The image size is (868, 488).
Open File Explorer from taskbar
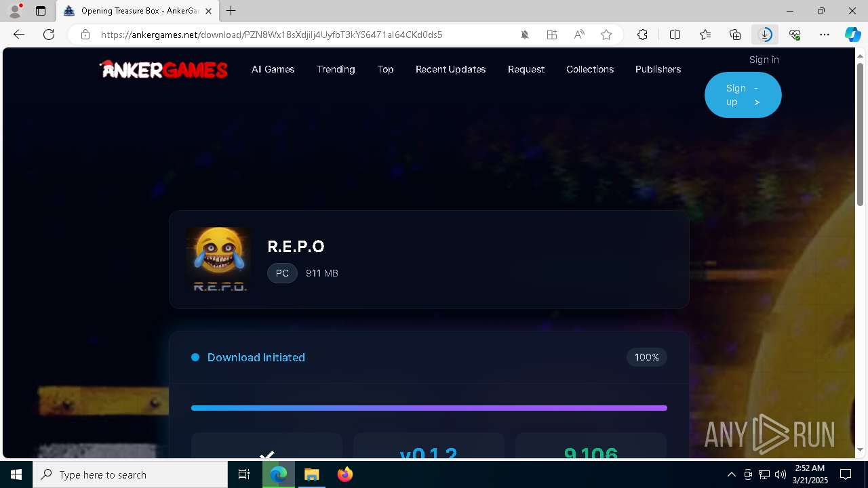(x=311, y=474)
